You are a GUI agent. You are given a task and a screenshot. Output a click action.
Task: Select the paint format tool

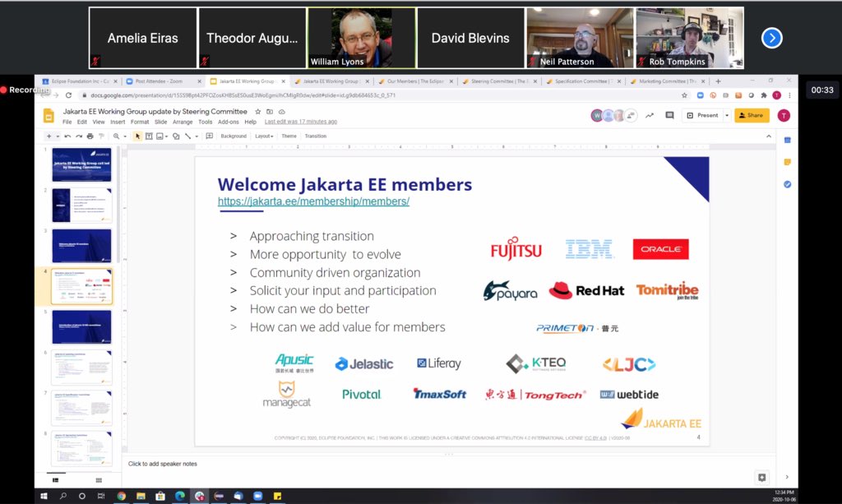101,136
